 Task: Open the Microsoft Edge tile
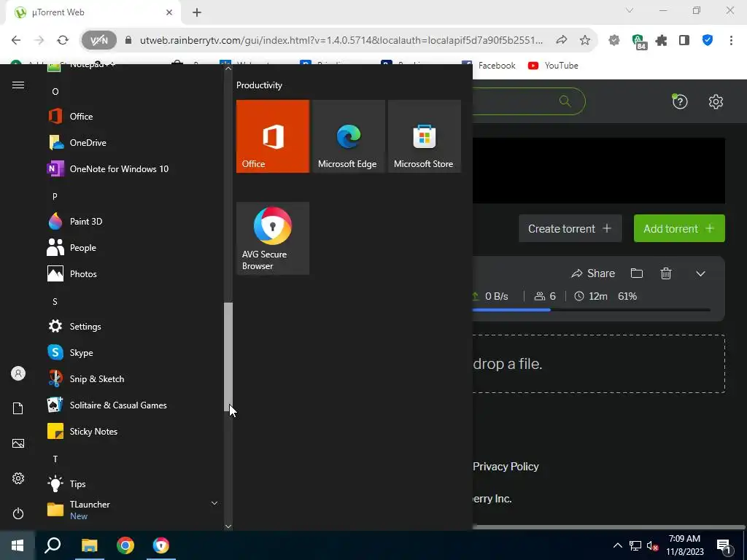tap(348, 136)
